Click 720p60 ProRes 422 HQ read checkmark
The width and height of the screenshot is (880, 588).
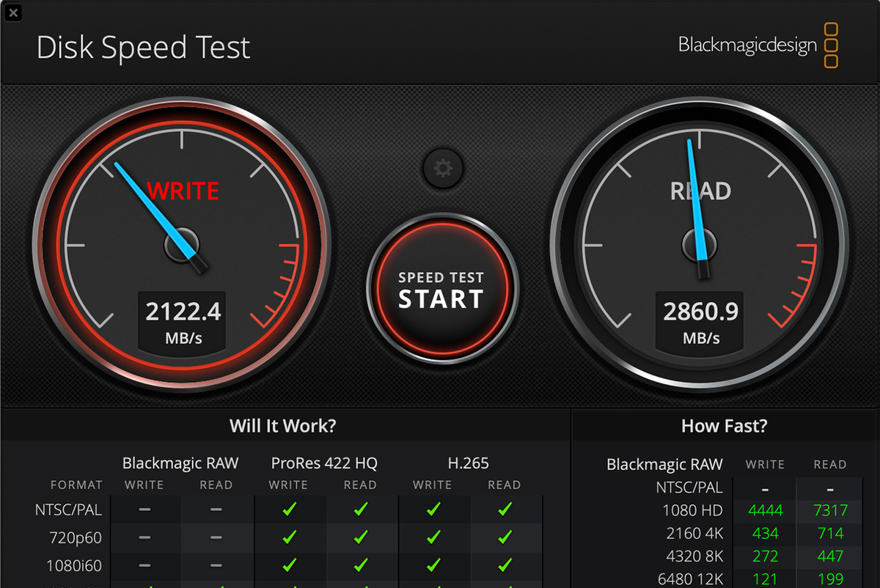360,537
